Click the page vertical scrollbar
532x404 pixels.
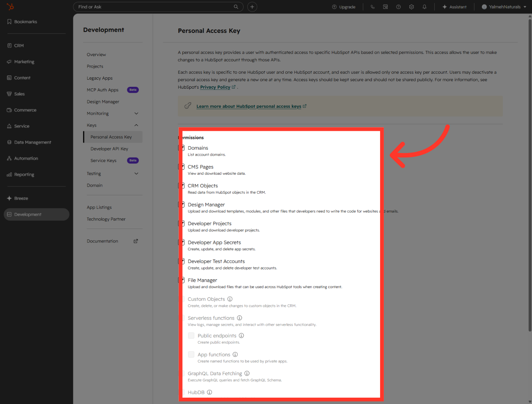point(530,175)
